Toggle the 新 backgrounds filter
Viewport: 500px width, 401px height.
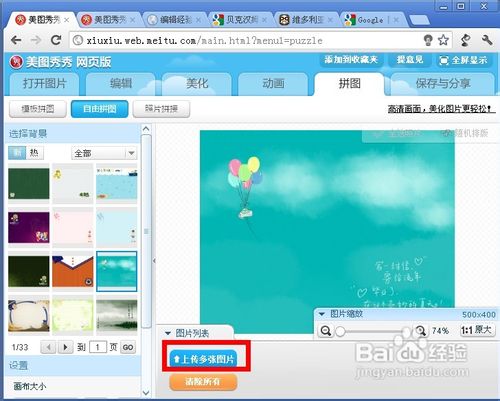[x=17, y=153]
